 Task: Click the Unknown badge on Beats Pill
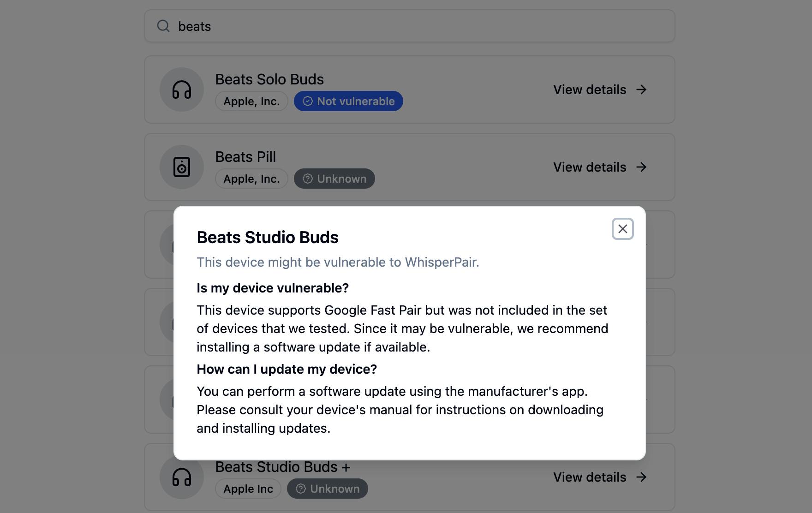334,179
